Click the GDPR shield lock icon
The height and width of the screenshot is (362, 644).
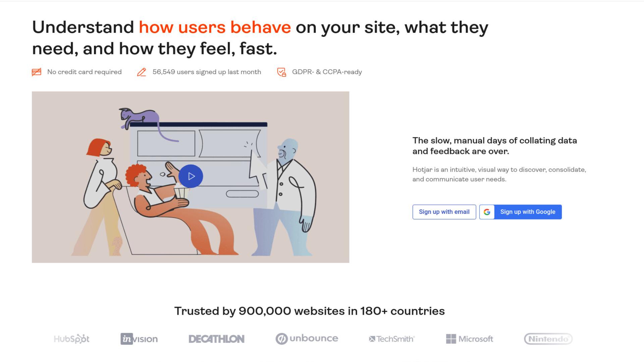click(x=281, y=72)
